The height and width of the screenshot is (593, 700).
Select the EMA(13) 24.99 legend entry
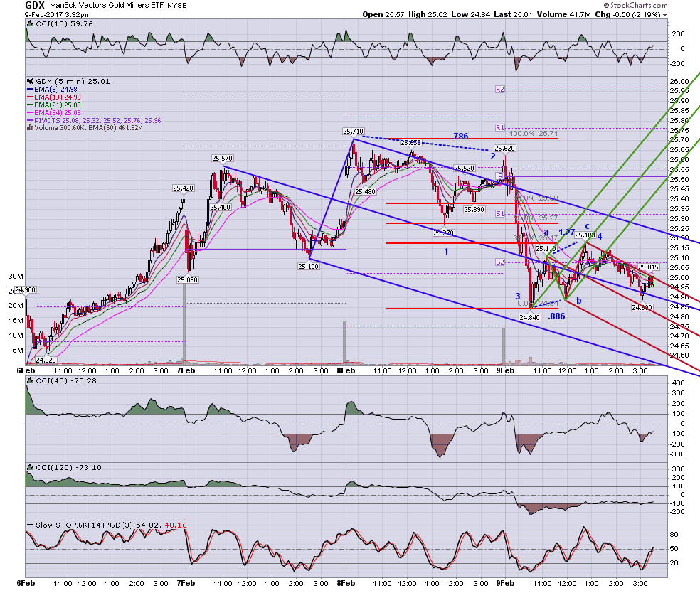pos(54,97)
